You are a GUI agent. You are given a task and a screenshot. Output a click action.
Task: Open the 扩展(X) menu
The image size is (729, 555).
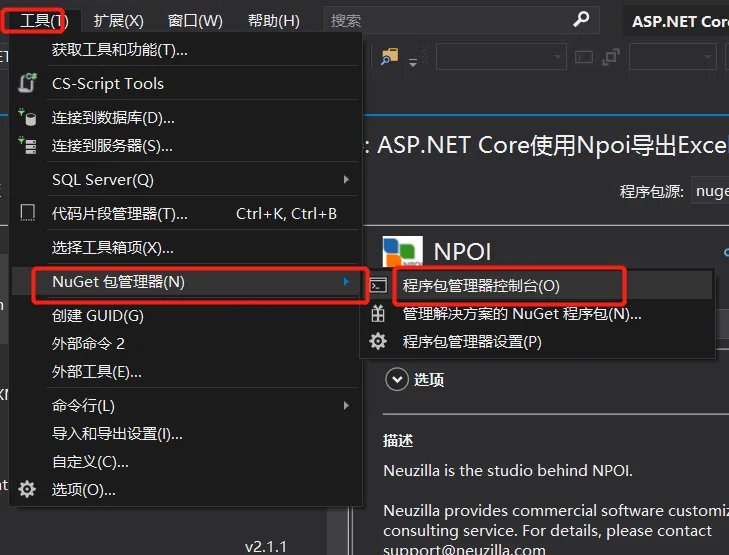pyautogui.click(x=119, y=20)
